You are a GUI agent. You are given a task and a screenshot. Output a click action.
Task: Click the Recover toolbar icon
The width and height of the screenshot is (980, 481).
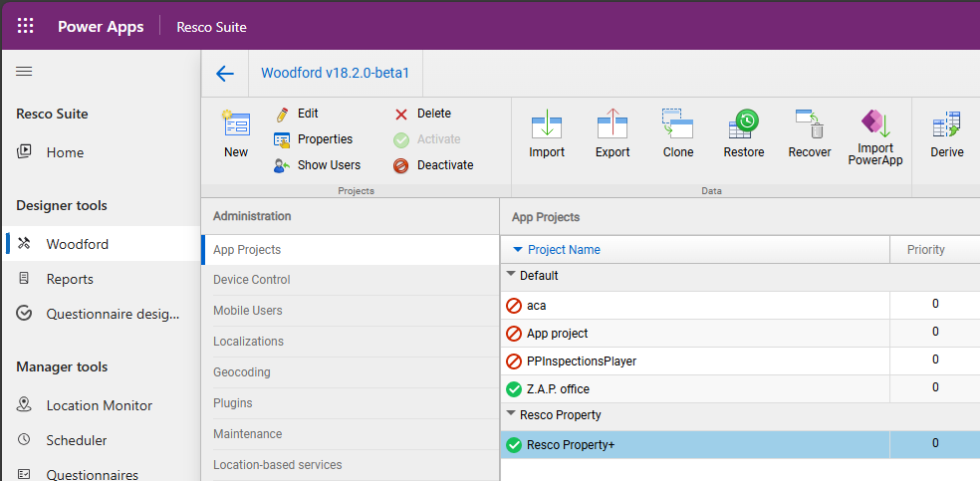[809, 125]
